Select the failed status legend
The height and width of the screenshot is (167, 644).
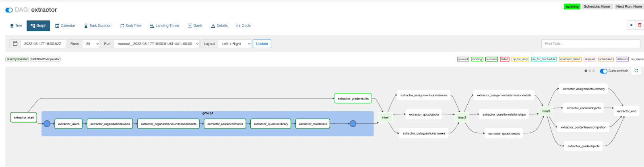[x=505, y=59]
